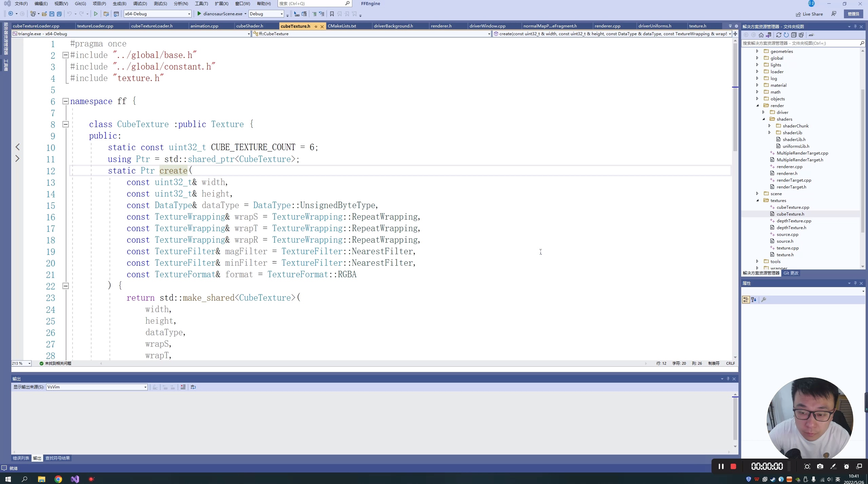Collapse the CubeTexture class fold marker
868x484 pixels.
(x=66, y=124)
